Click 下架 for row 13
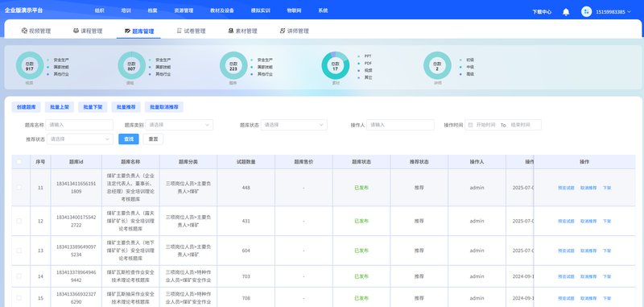This screenshot has width=644, height=307. pos(607,251)
